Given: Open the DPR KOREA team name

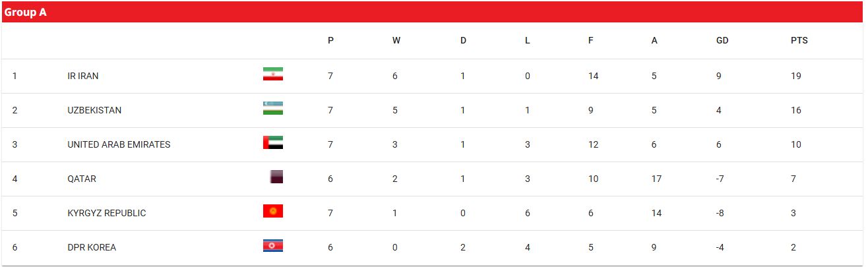Looking at the screenshot, I should pos(92,247).
